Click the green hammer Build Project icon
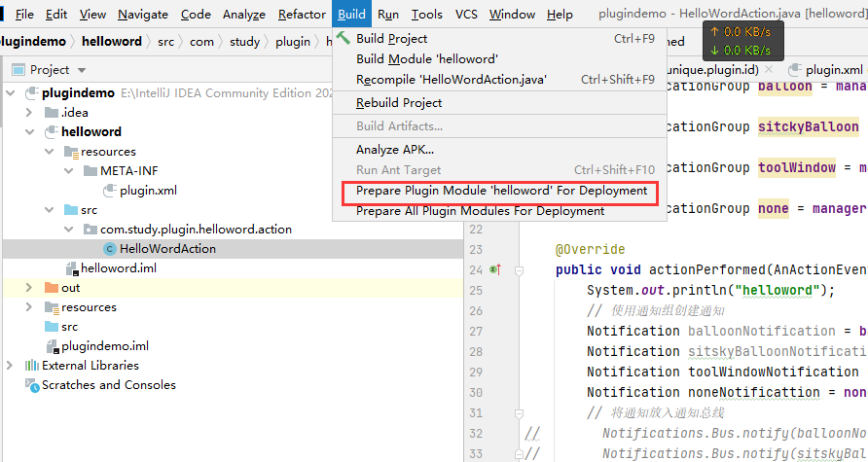Image resolution: width=868 pixels, height=462 pixels. 344,38
